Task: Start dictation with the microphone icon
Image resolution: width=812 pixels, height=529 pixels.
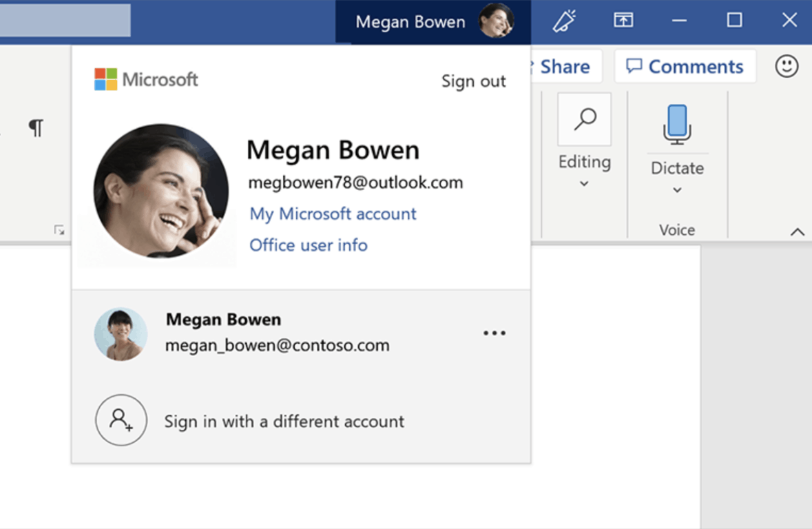Action: [677, 124]
